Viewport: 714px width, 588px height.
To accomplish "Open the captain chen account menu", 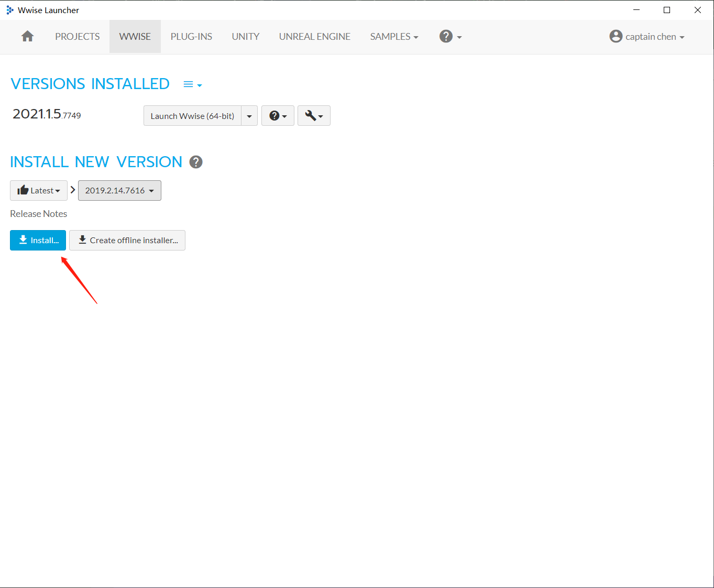I will (647, 36).
